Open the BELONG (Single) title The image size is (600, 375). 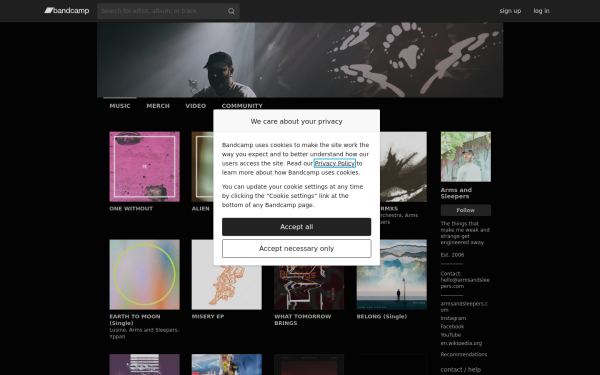(x=382, y=316)
